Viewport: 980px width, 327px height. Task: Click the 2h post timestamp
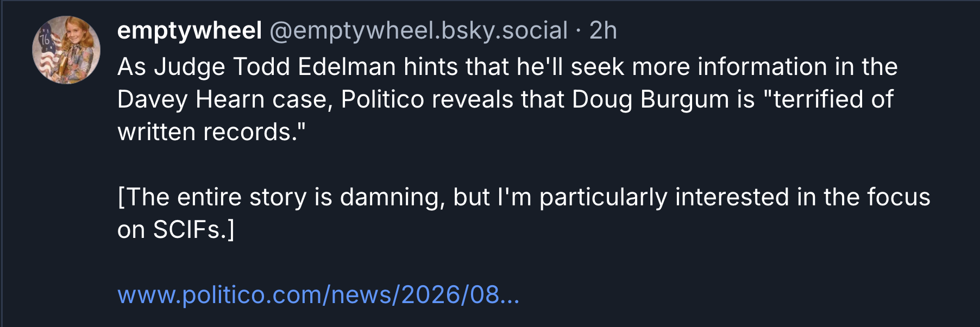point(603,30)
